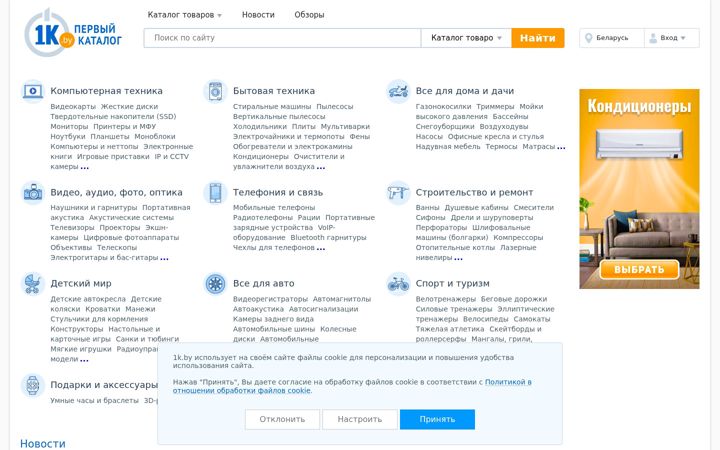
Task: Open Компьютерная техника category heading
Action: 106,91
